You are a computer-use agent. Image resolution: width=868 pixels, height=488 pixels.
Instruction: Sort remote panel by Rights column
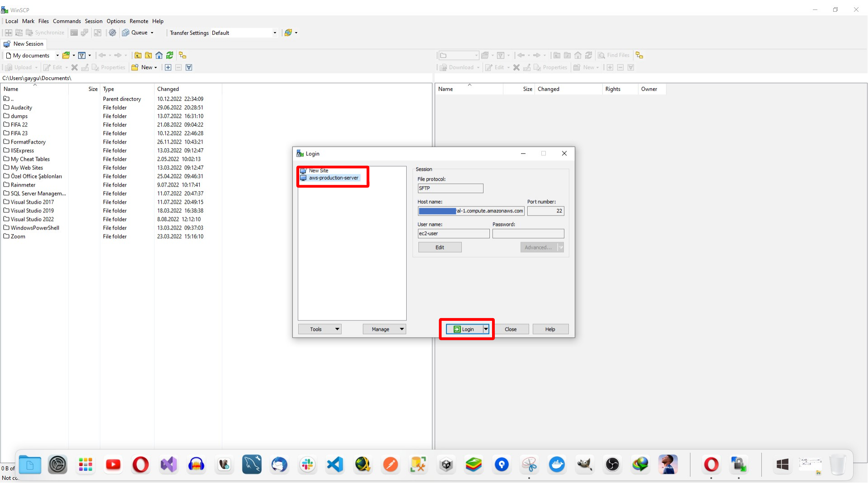620,89
